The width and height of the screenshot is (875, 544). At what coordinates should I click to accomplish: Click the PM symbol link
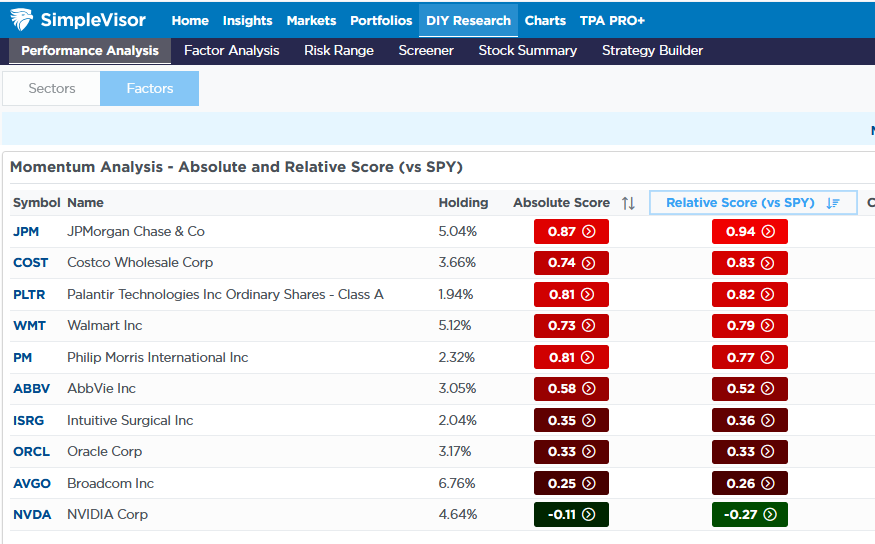22,358
